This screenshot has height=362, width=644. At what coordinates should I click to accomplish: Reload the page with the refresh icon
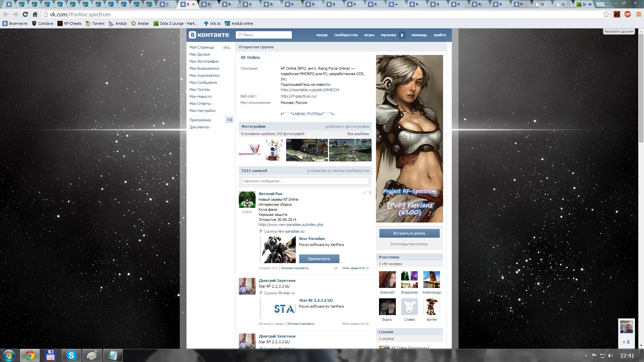click(25, 14)
